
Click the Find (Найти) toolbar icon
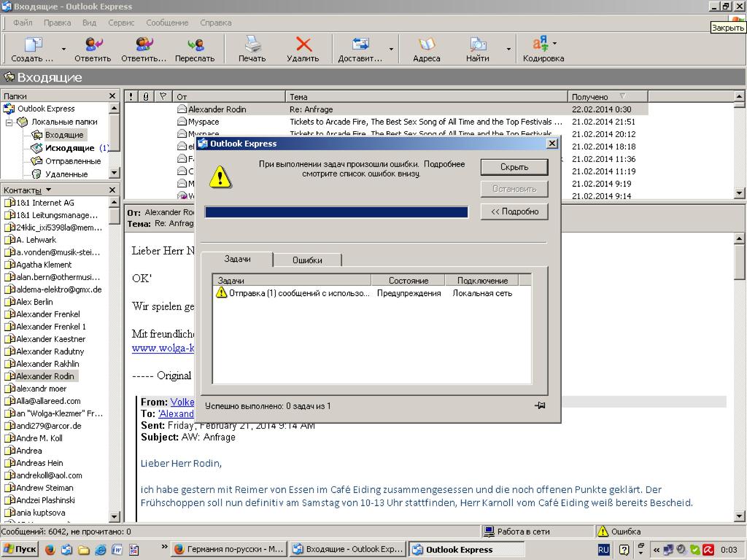tap(478, 48)
